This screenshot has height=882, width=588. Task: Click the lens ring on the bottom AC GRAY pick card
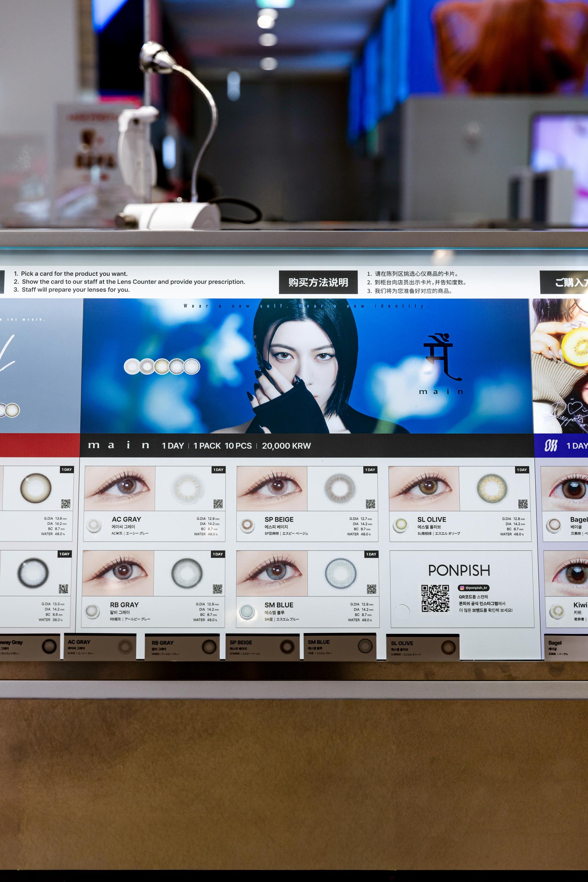point(125,646)
